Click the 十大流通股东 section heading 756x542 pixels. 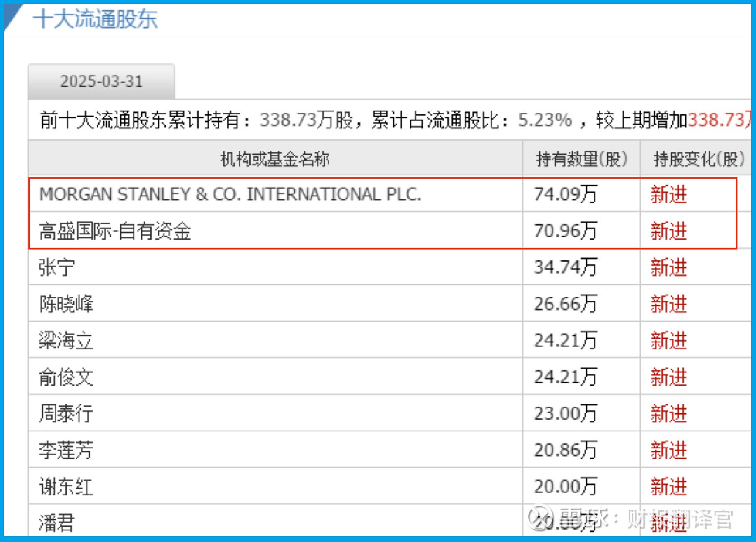95,20
